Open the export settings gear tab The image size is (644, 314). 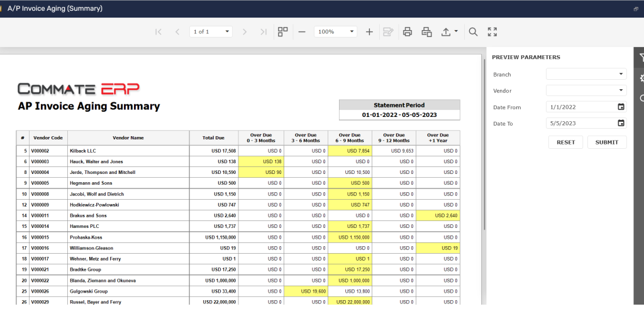641,78
